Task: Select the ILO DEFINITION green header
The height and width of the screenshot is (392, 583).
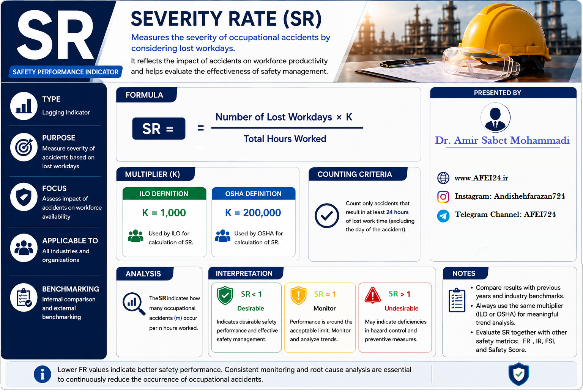Action: pyautogui.click(x=164, y=194)
